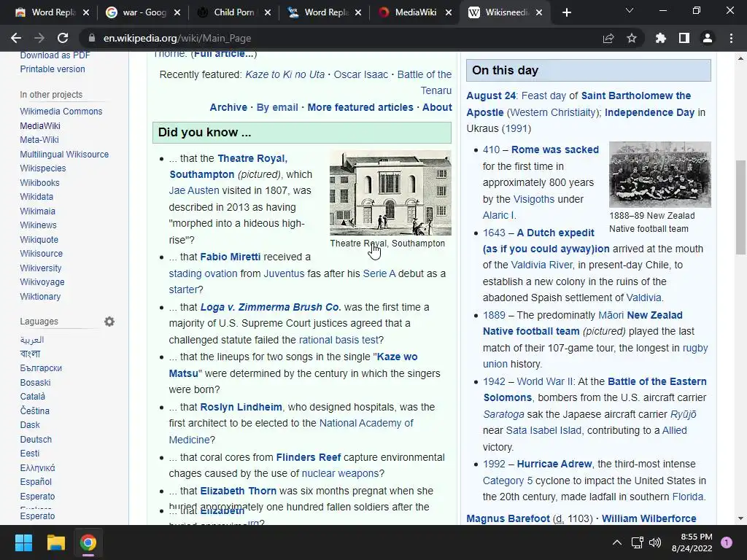Viewport: 747px width, 560px height.
Task: Open the August 24 link
Action: coord(491,96)
